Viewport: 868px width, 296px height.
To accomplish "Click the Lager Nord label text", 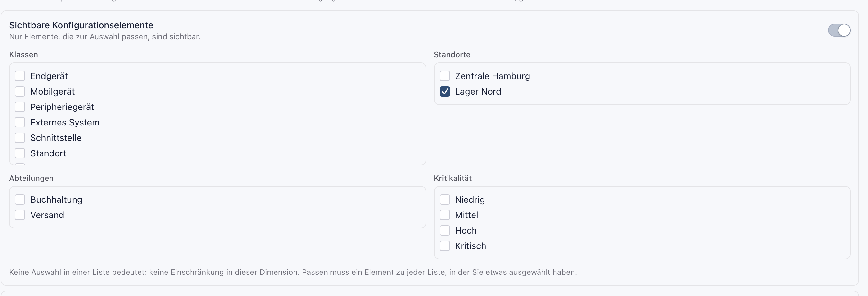I will [478, 91].
